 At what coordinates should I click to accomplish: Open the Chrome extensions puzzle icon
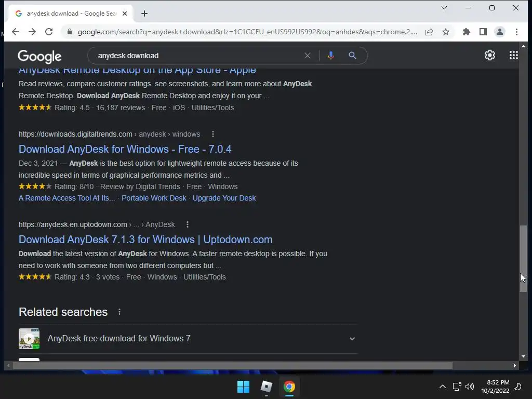467,32
